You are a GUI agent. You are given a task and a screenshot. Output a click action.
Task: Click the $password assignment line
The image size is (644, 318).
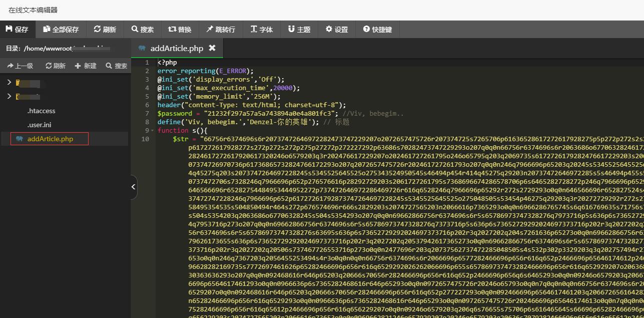280,114
